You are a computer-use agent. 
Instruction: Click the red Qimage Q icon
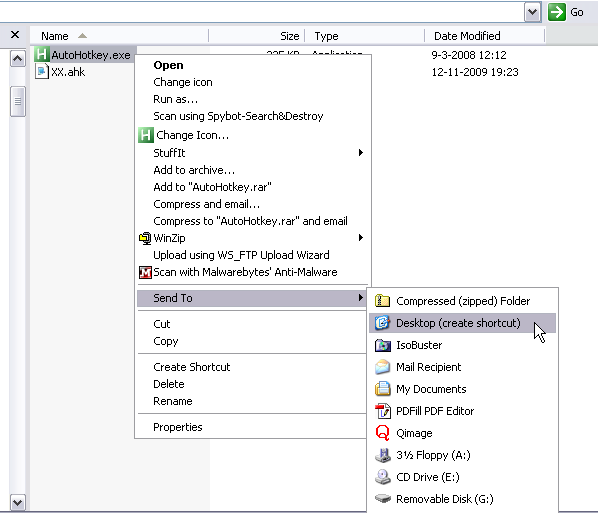[382, 433]
